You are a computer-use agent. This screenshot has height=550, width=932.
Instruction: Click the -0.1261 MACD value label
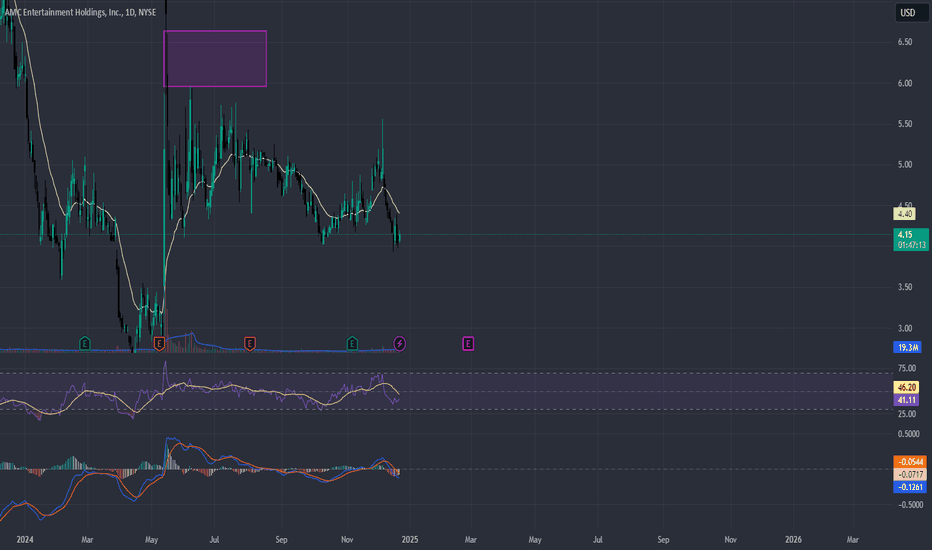(x=910, y=487)
